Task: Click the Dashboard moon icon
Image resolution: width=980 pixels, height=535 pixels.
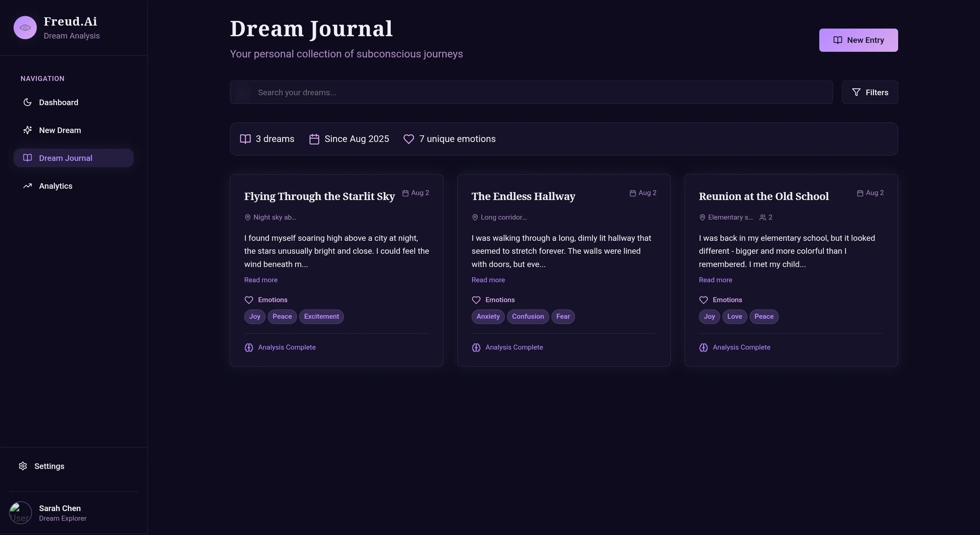Action: (x=27, y=102)
